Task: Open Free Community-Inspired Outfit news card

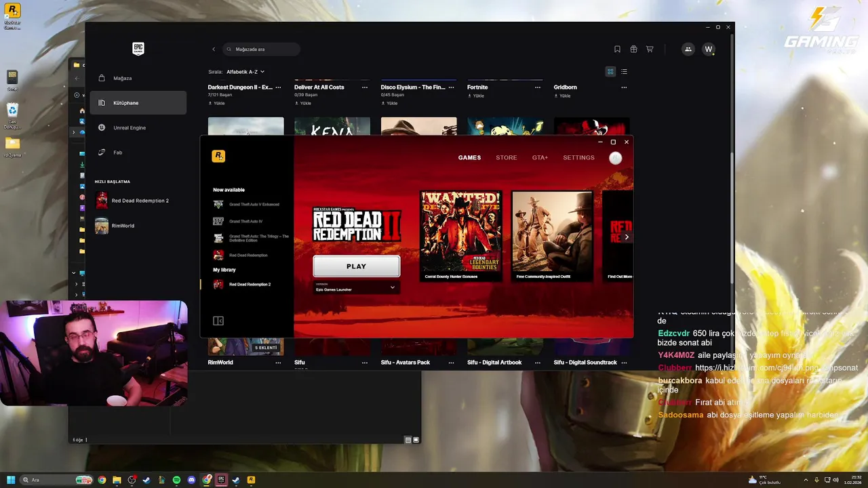Action: (552, 236)
